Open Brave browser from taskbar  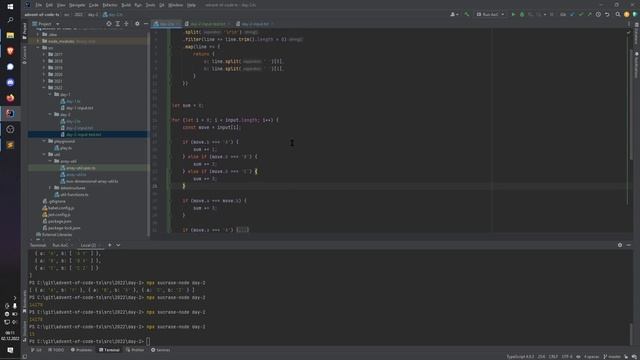(x=10, y=51)
